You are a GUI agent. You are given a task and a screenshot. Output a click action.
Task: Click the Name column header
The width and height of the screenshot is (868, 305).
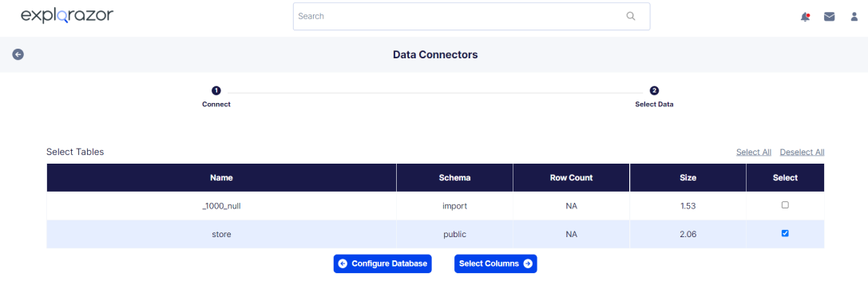tap(221, 178)
